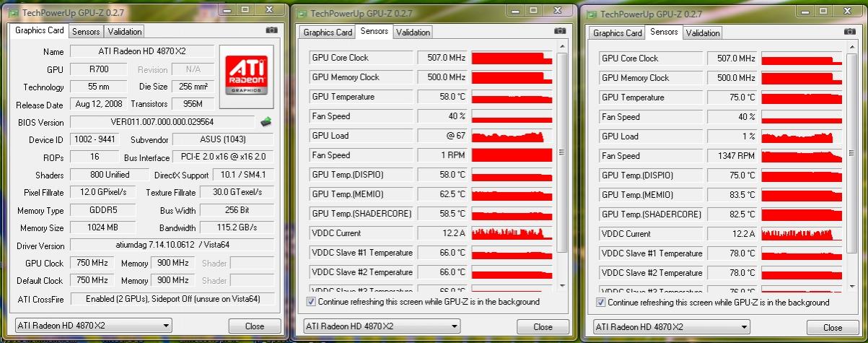Click the GPU Load graph in the middle window
Screen dimensions: 868x343
coord(512,136)
